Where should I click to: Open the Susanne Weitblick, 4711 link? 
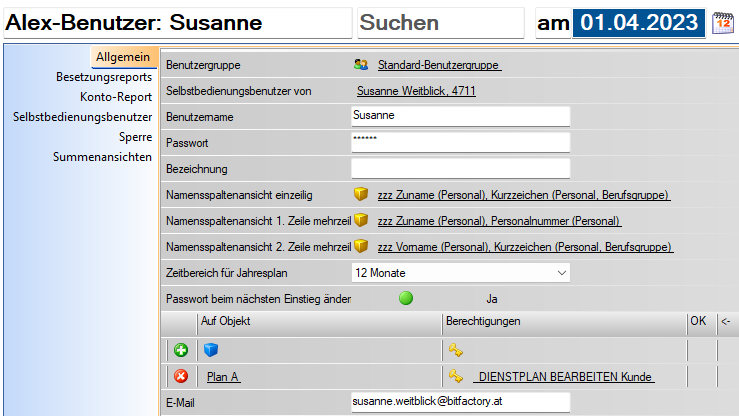415,91
